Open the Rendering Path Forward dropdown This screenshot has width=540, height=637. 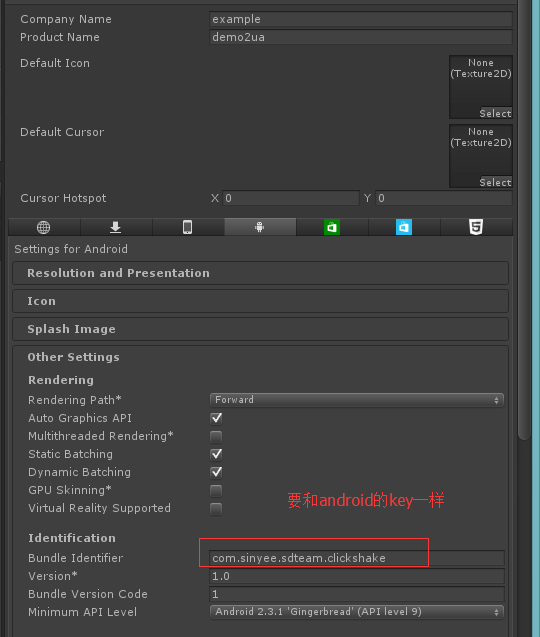click(357, 400)
